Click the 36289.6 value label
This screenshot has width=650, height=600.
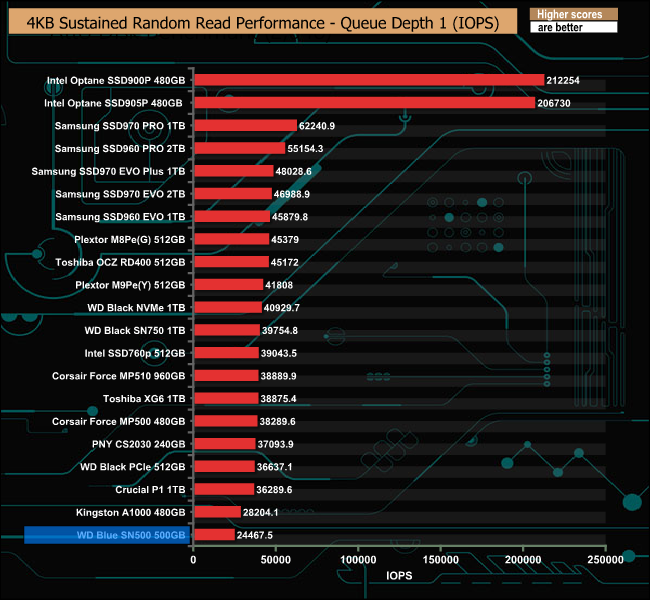pos(274,490)
